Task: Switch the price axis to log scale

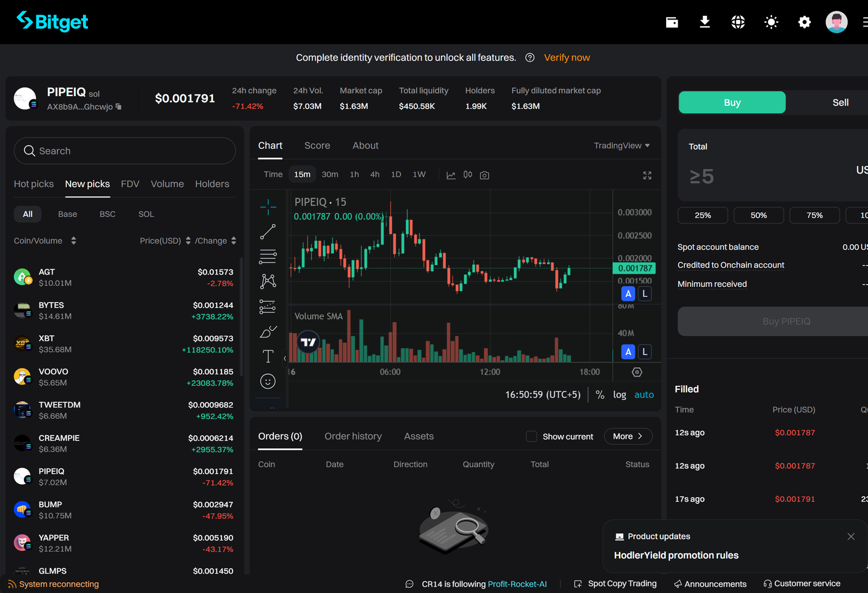Action: [x=620, y=394]
